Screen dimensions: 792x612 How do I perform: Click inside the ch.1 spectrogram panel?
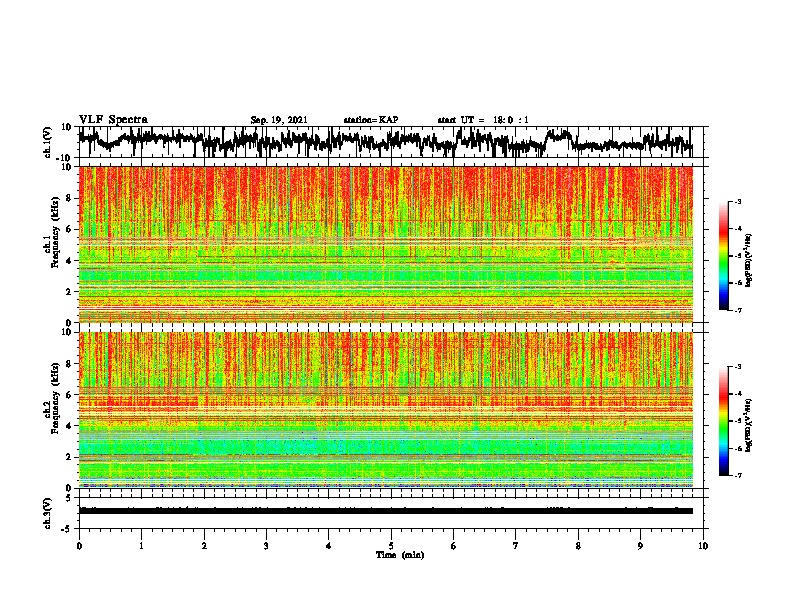click(386, 244)
